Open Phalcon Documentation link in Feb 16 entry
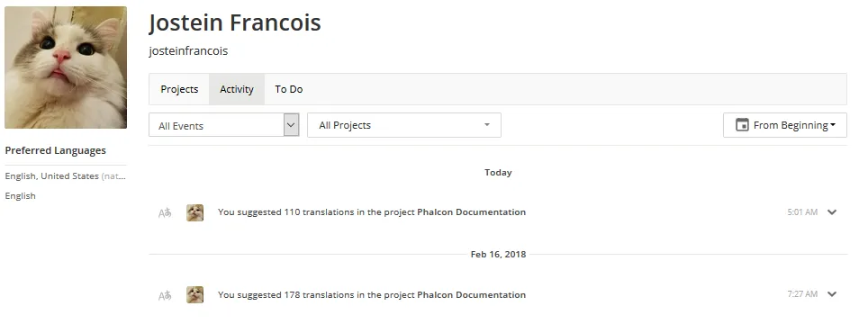 471,294
